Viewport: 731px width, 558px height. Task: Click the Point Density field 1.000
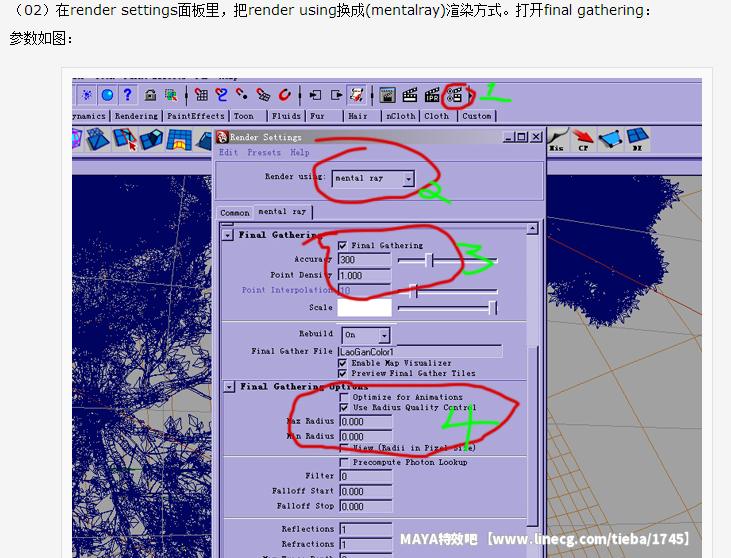[365, 276]
